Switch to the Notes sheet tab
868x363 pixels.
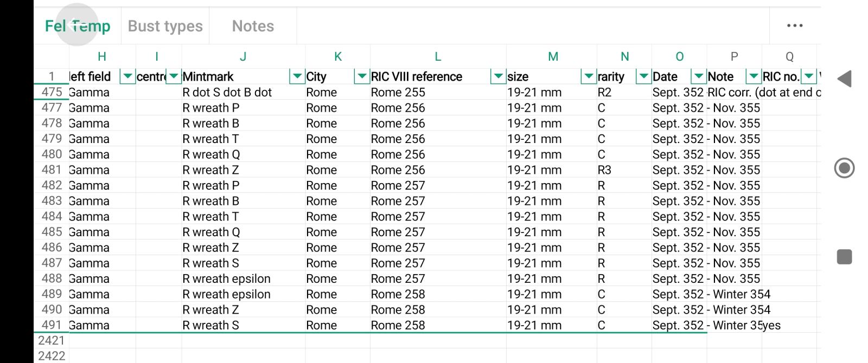tap(253, 26)
